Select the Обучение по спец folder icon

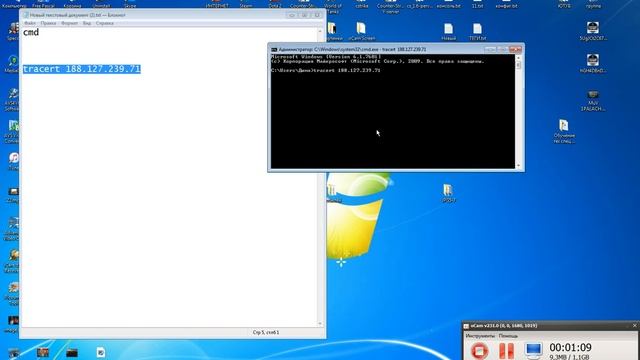point(564,131)
